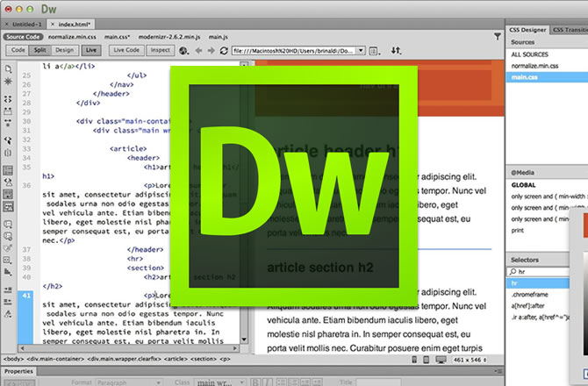Screen dimensions: 588x386
Task: Toggle Live Code mode
Action: click(126, 50)
